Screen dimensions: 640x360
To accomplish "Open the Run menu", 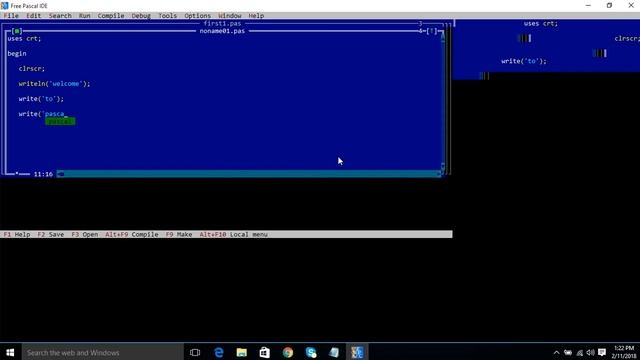I will click(84, 16).
